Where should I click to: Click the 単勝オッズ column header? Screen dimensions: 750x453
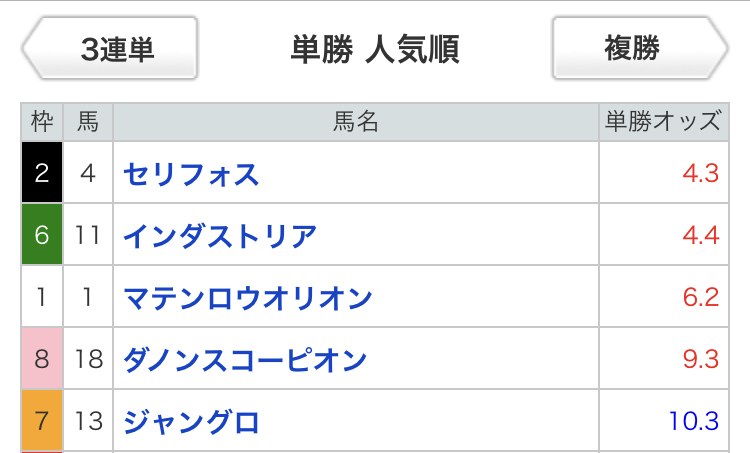point(662,122)
